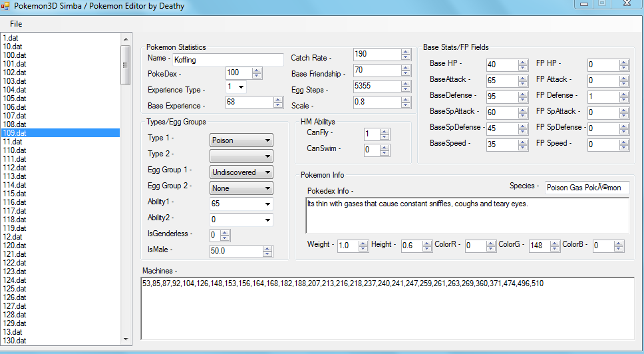Increase the ColorG value

[x=554, y=243]
